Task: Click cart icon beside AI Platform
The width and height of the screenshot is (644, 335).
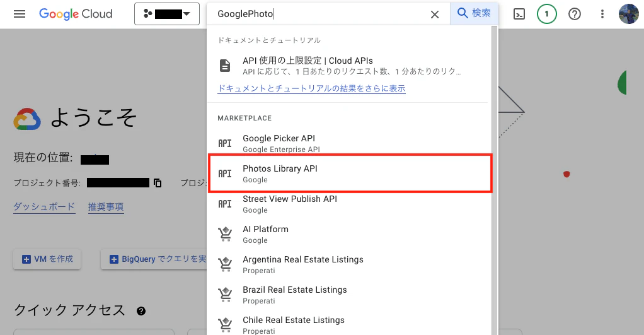Action: [225, 234]
